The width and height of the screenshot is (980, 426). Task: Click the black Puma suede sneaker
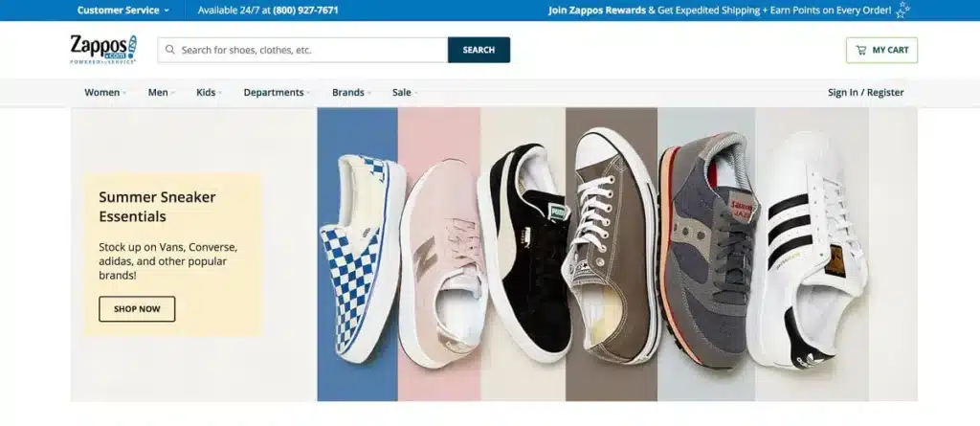[x=525, y=254]
